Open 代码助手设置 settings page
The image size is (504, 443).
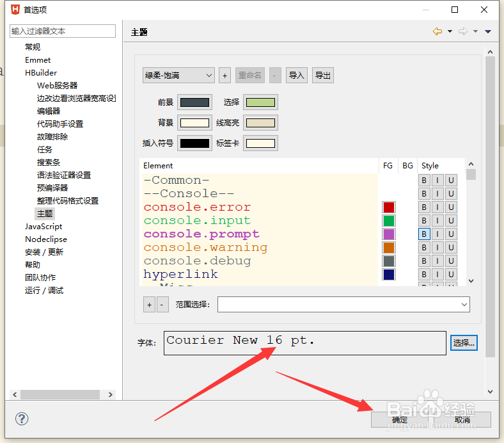coord(60,124)
